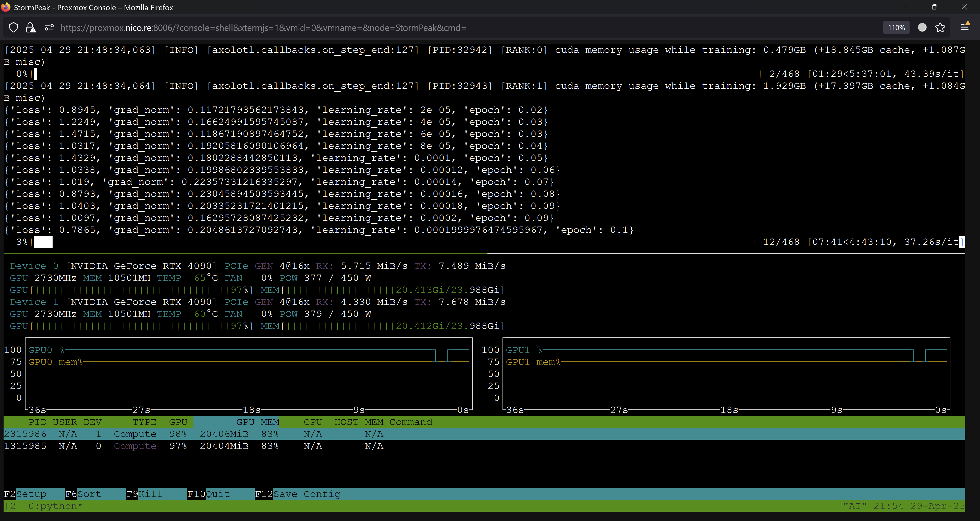Click the proxmox URL address field
Image resolution: width=980 pixels, height=521 pixels.
(263, 28)
